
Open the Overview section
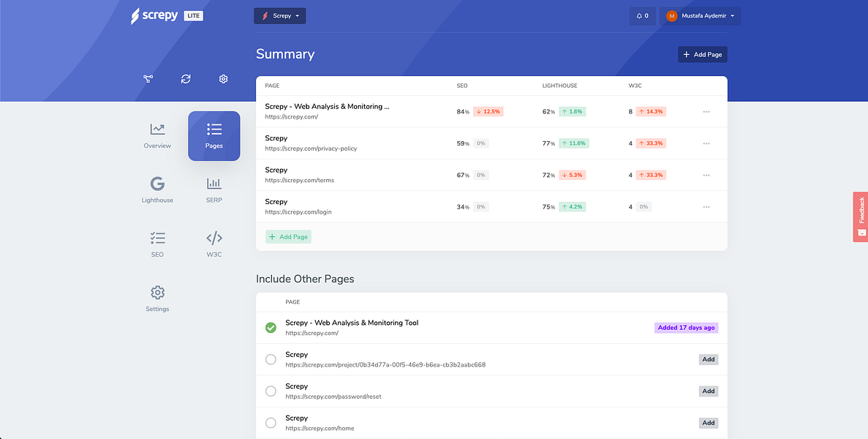157,136
